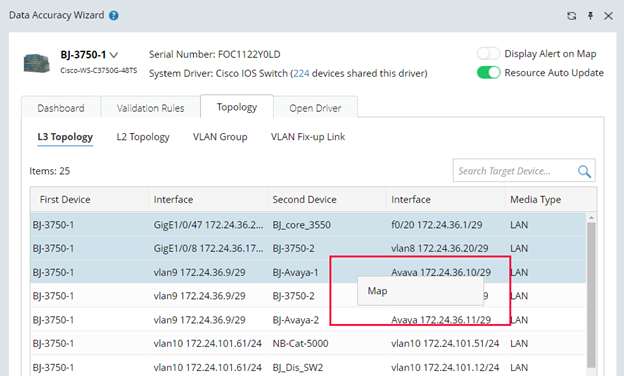
Task: Open the Validation Rules tab
Action: click(x=150, y=108)
